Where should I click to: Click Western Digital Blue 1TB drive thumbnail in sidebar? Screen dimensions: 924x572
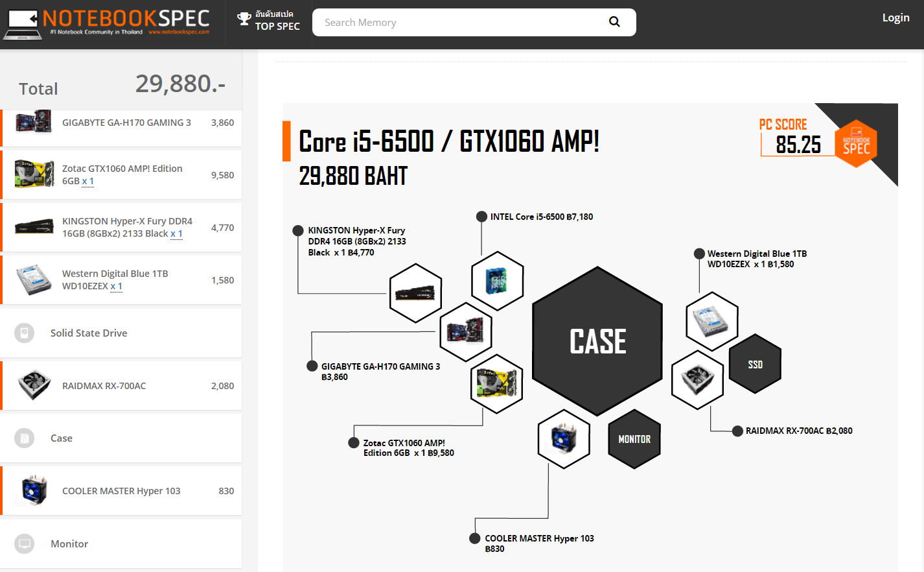pos(34,280)
